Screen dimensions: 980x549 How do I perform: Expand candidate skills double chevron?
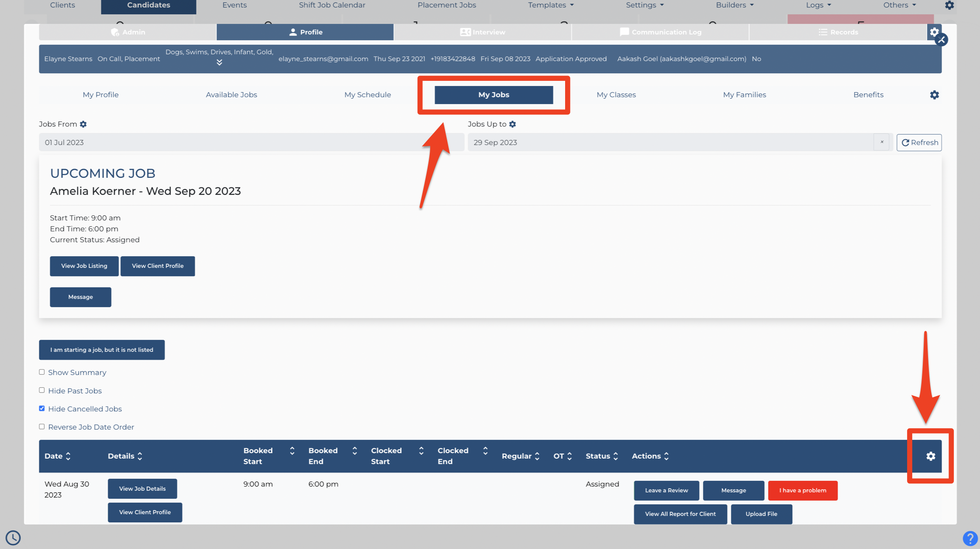click(219, 63)
